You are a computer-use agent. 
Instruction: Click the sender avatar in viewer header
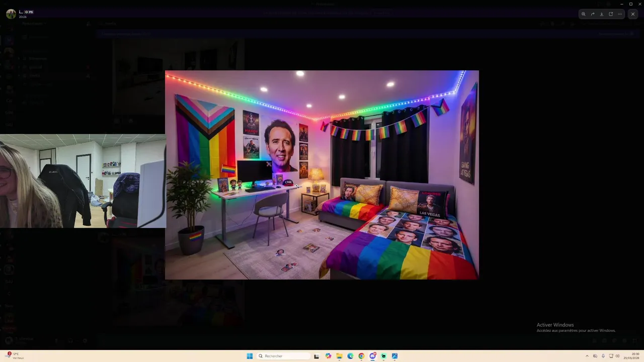[x=11, y=14]
